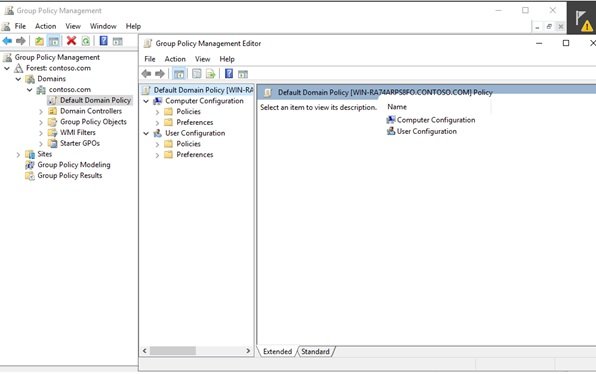Click the red Delete X icon
The width and height of the screenshot is (596, 374).
coord(71,41)
